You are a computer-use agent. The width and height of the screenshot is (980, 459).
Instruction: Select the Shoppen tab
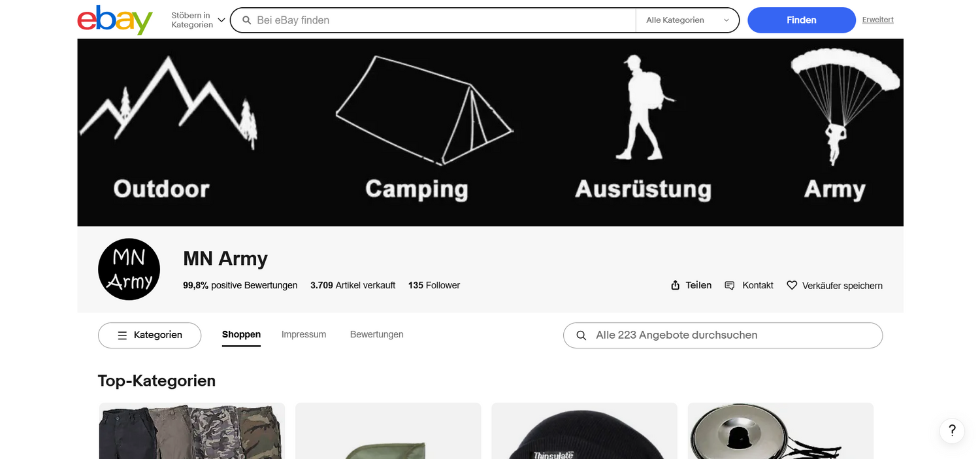(241, 335)
